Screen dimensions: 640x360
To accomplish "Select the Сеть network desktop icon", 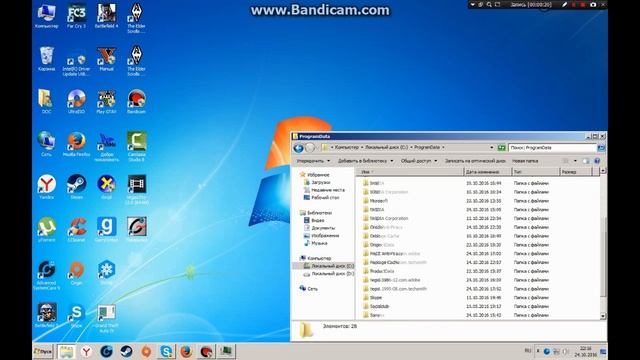I will (47, 144).
